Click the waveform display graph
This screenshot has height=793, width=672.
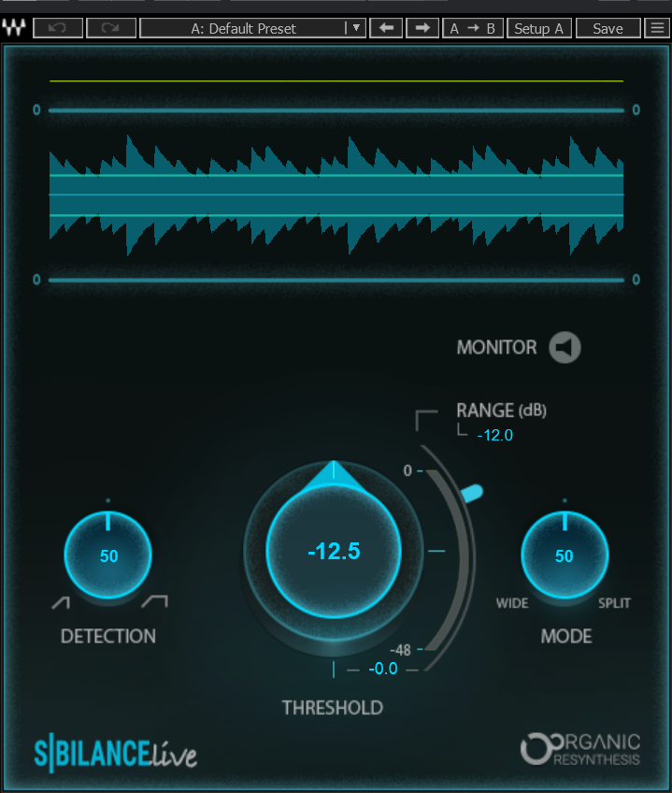coord(336,195)
